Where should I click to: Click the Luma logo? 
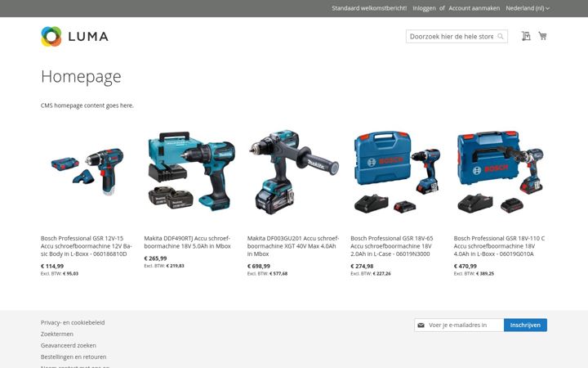(74, 37)
